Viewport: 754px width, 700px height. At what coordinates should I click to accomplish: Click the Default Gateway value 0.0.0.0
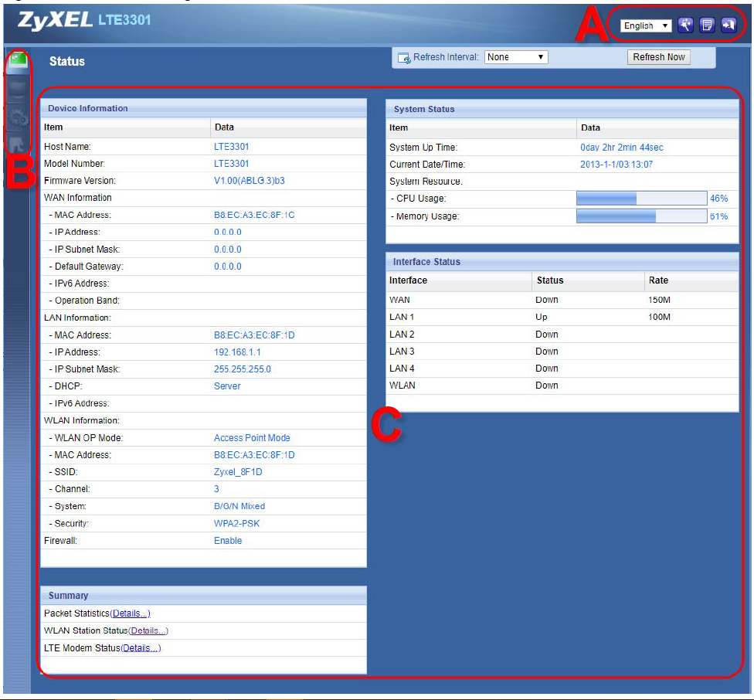[x=227, y=267]
